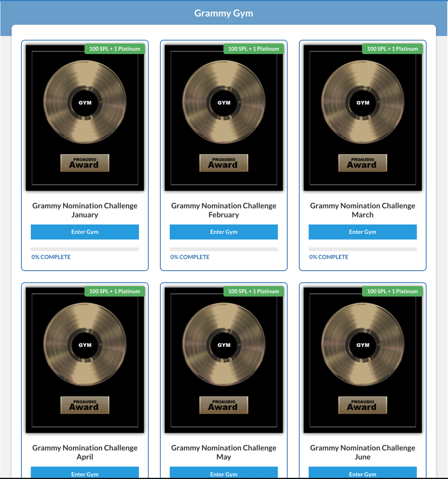Click the January PROAUDIO Award plate

coord(85,163)
